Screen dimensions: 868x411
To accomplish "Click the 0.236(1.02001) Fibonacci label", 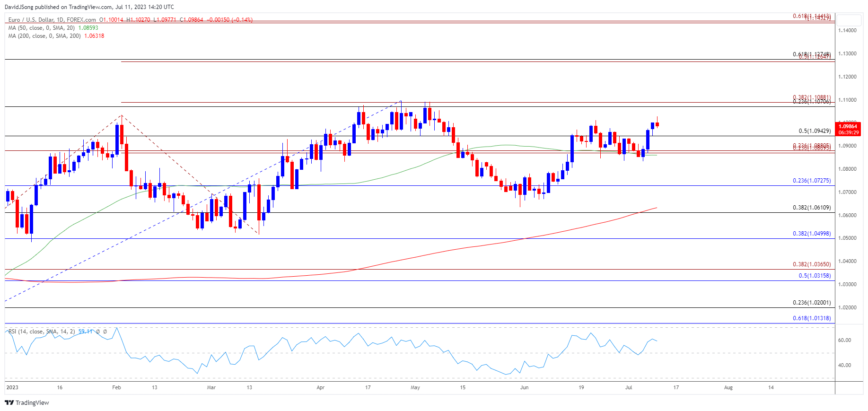I will tap(812, 303).
